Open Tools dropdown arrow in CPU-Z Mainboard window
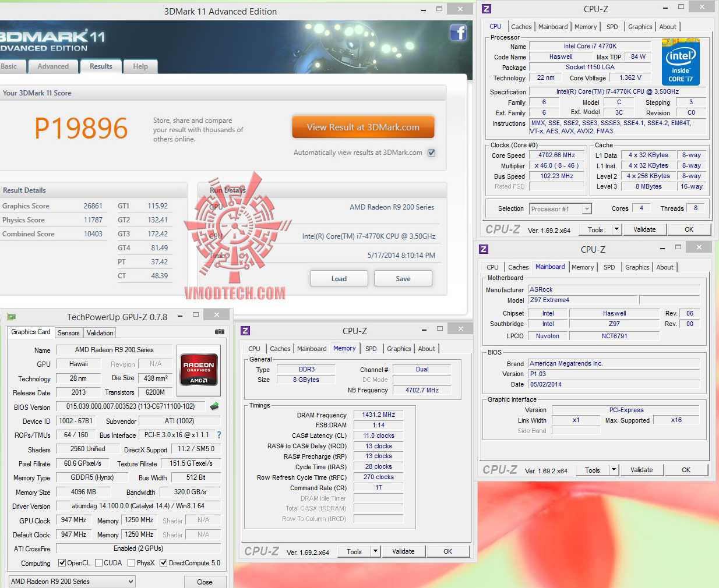This screenshot has height=588, width=719. click(x=614, y=470)
